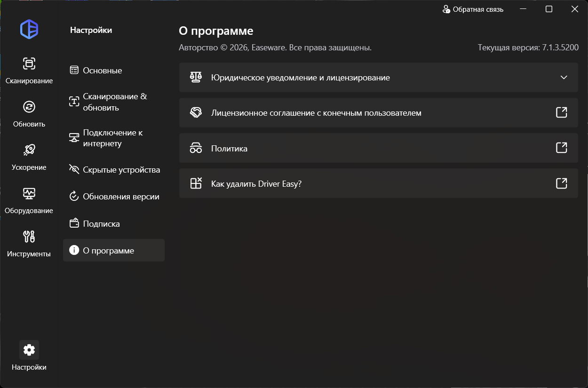Click the Подписка wallet icon

tap(74, 223)
